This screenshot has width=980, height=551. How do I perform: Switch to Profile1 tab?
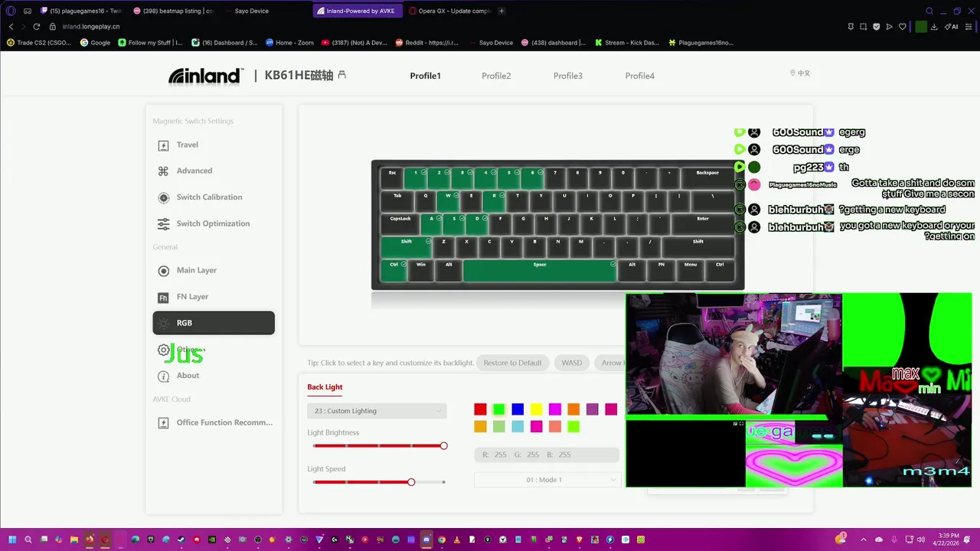[x=425, y=76]
